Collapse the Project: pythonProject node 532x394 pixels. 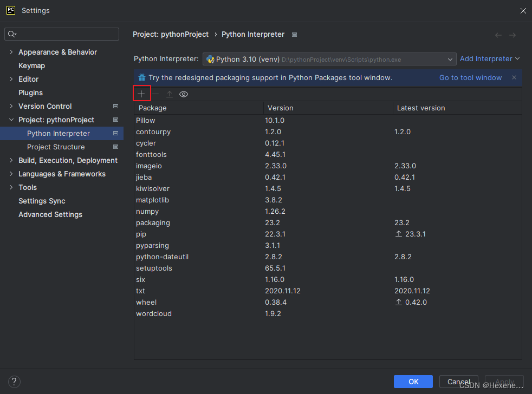pos(11,120)
